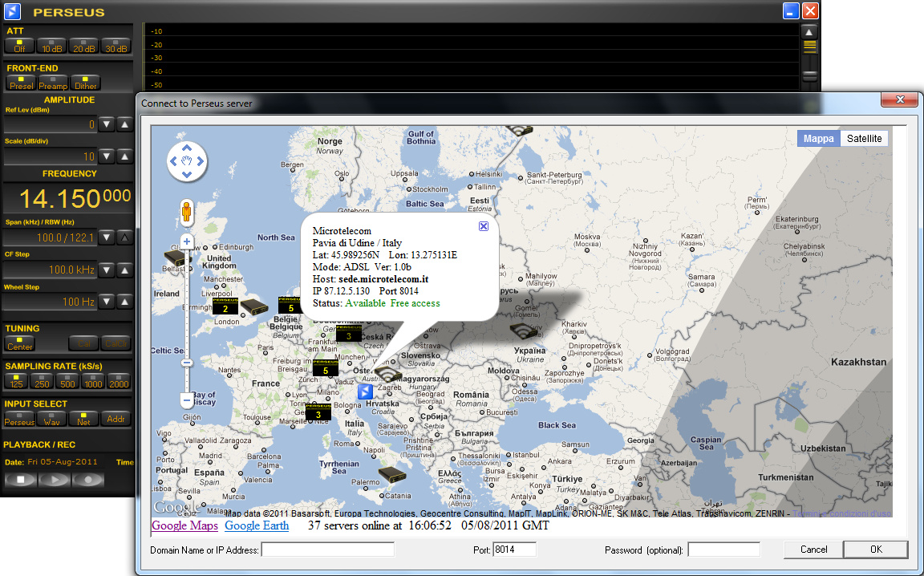The image size is (924, 576).
Task: Increase the Scale dB/div value
Action: [x=124, y=156]
